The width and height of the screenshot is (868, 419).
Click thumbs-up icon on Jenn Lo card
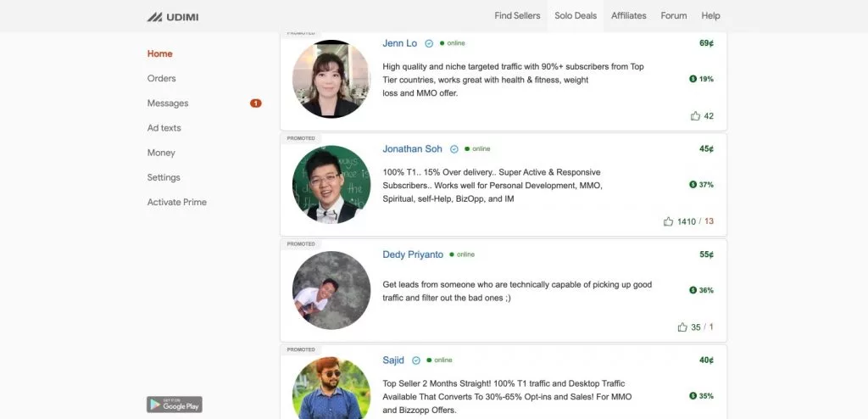(x=695, y=116)
